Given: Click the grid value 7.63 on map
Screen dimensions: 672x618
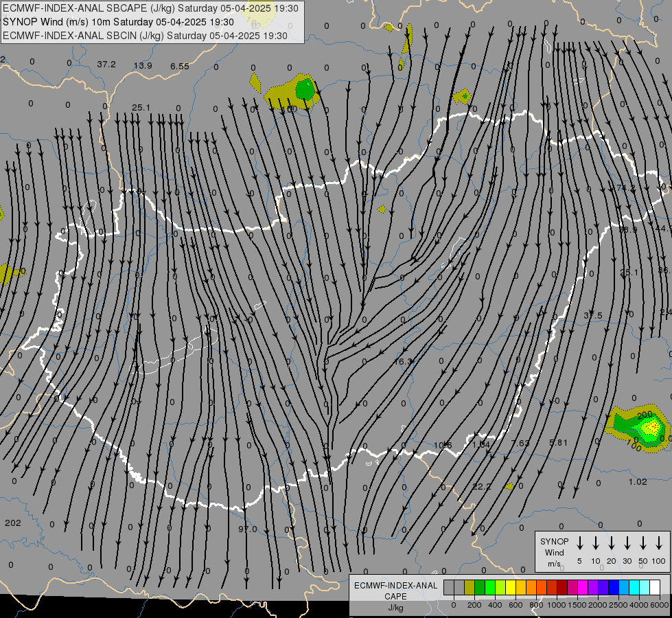Looking at the screenshot, I should point(520,443).
